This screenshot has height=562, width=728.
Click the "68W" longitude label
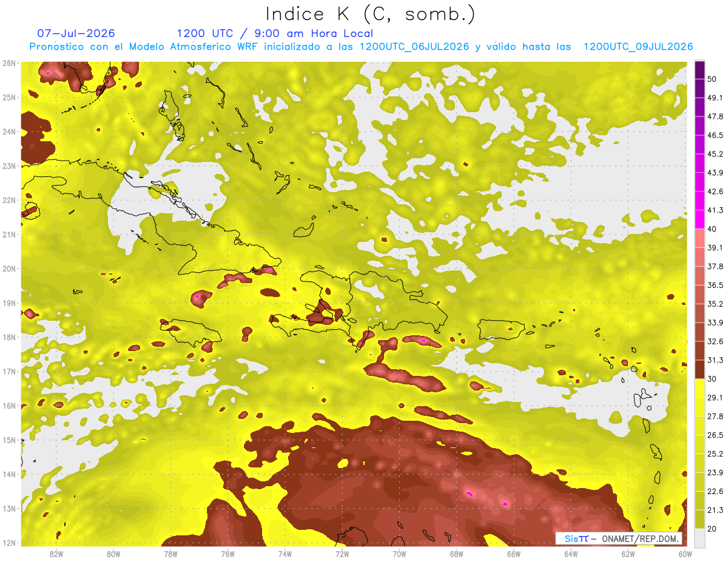[456, 554]
